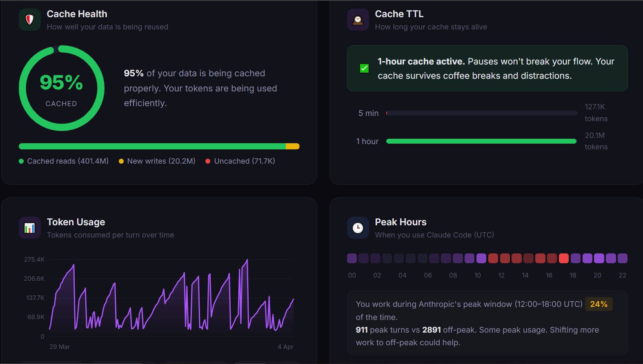Click the yellow New writes legend dot
643x364 pixels.
coord(121,161)
